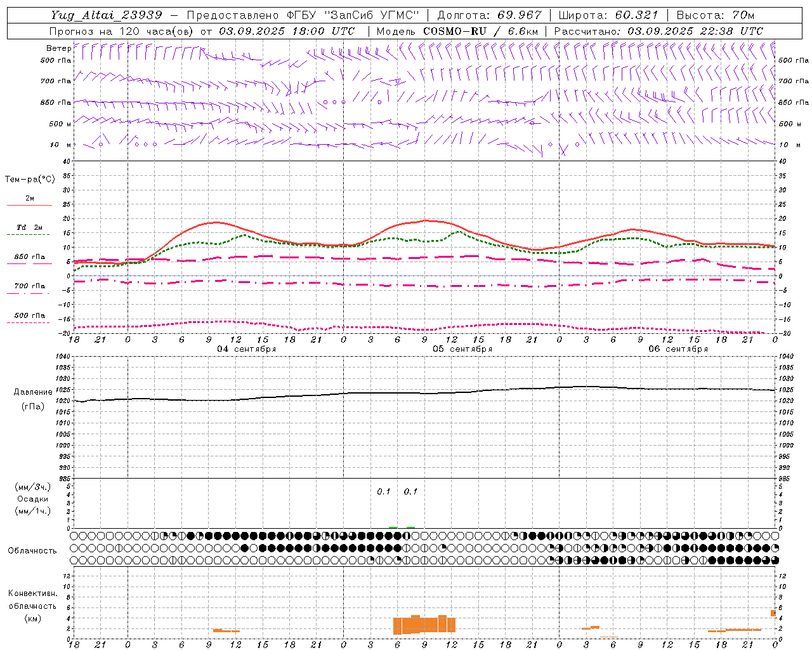Image resolution: width=812 pixels, height=650 pixels.
Task: Select the Высота: 70м field
Action: (715, 15)
